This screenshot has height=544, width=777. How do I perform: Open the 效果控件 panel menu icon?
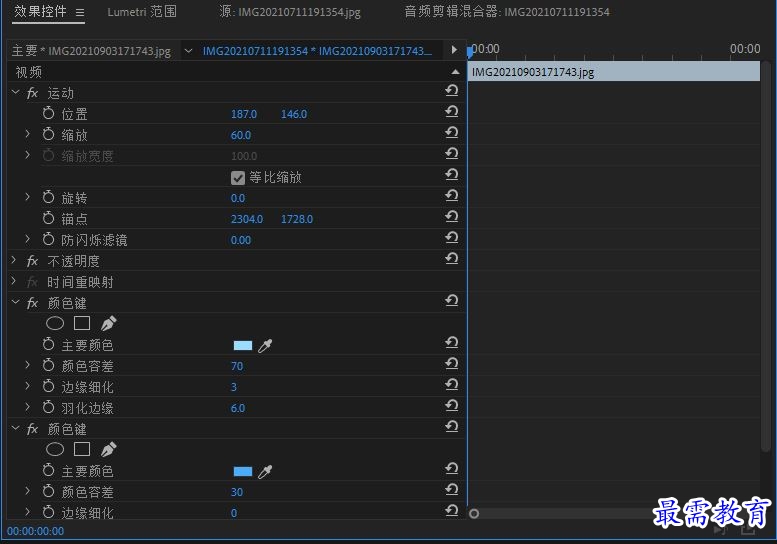[x=80, y=12]
